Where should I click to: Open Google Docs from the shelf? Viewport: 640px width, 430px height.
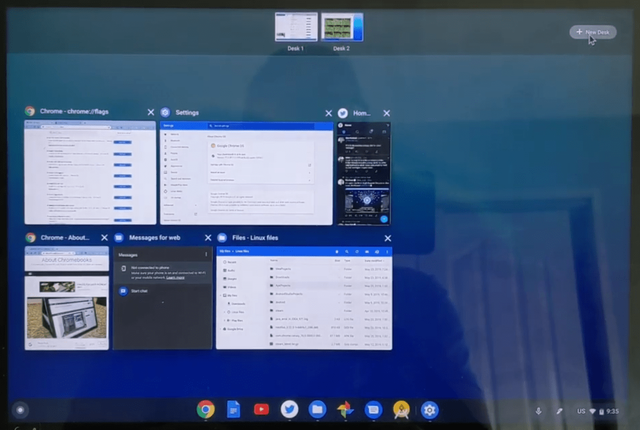click(233, 409)
